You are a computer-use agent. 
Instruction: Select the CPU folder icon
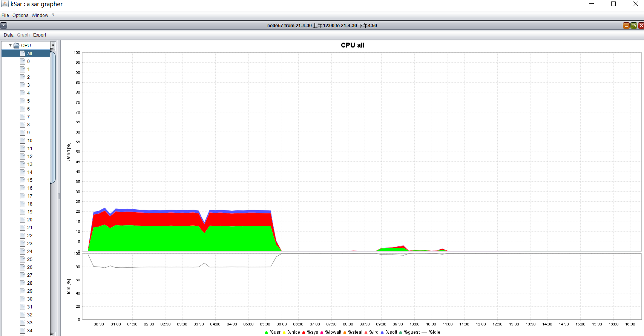17,45
